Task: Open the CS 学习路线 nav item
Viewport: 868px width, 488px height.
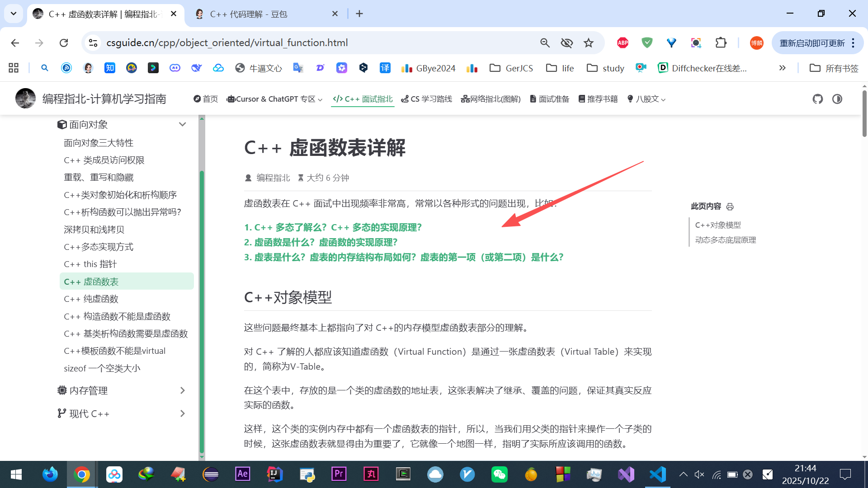Action: coord(426,99)
